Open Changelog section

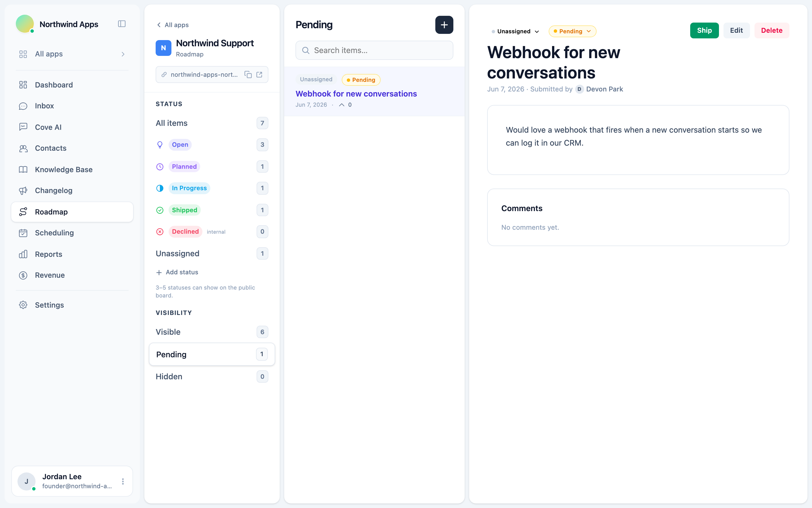click(72, 191)
